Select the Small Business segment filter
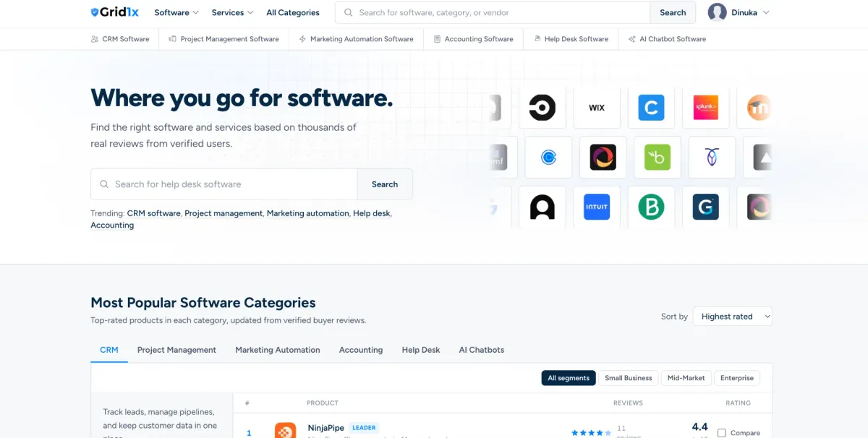Screen dimensions: 868x438 (x=629, y=378)
